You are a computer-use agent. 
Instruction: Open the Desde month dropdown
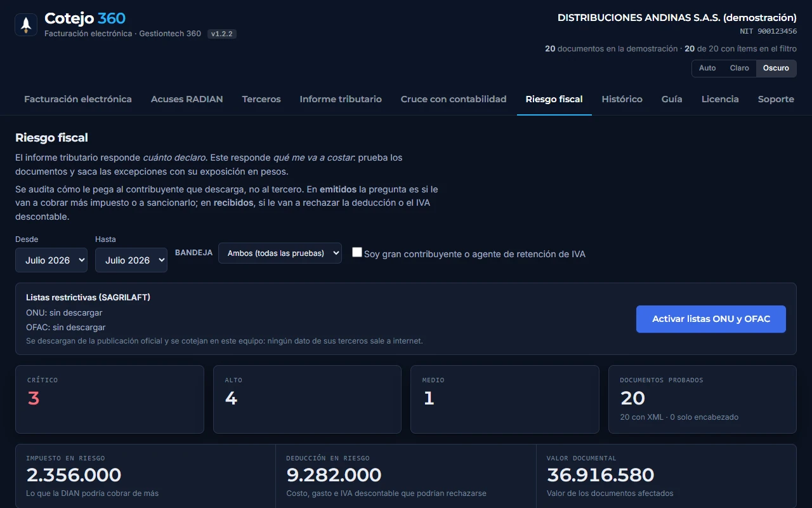[51, 260]
